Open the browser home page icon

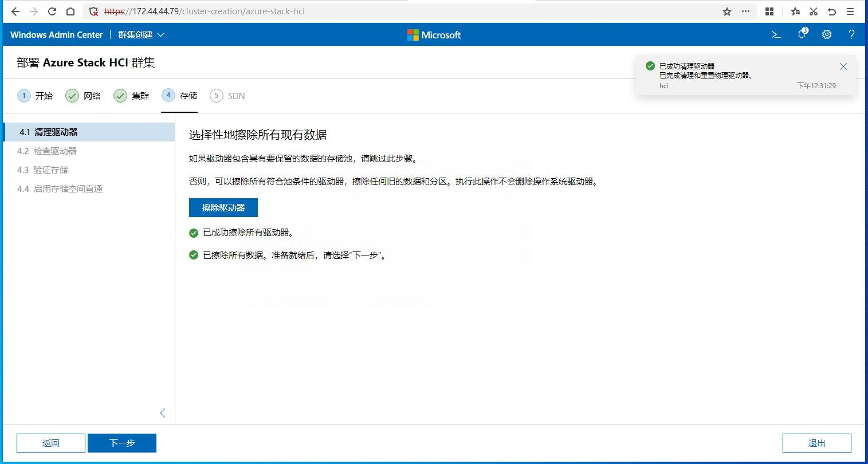point(70,11)
